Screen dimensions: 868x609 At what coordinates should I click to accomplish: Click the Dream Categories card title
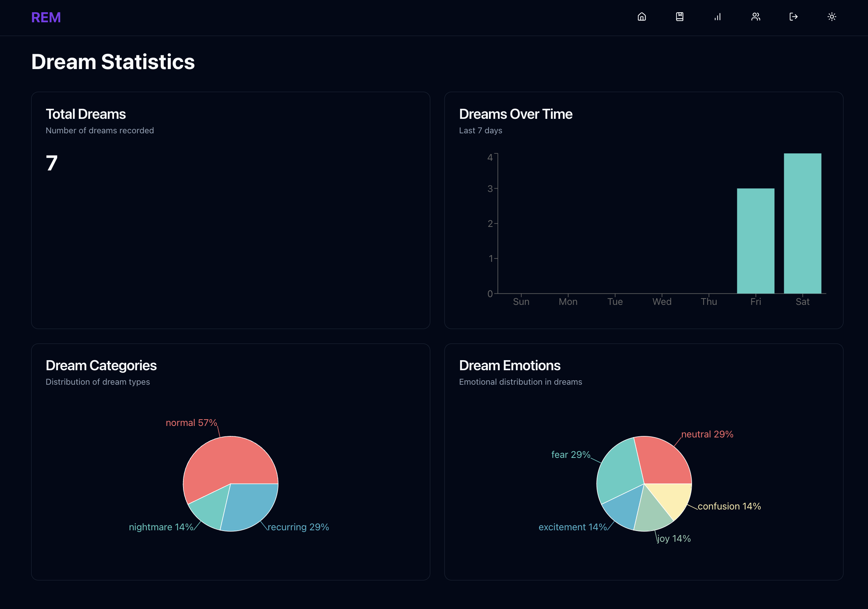[101, 365]
